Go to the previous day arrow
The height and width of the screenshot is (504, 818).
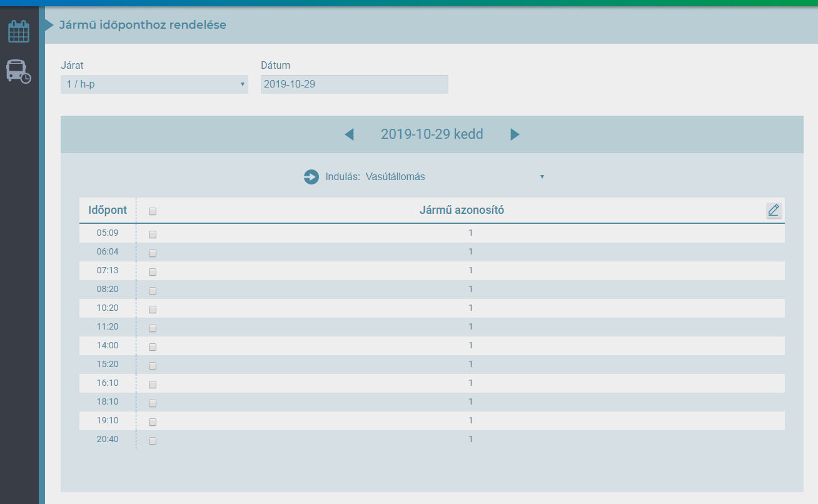[x=349, y=134]
